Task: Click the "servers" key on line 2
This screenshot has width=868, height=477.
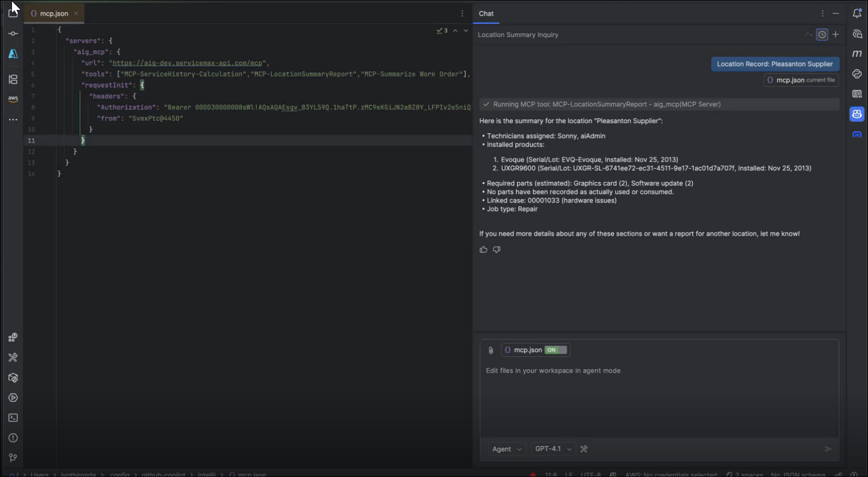Action: (x=83, y=41)
